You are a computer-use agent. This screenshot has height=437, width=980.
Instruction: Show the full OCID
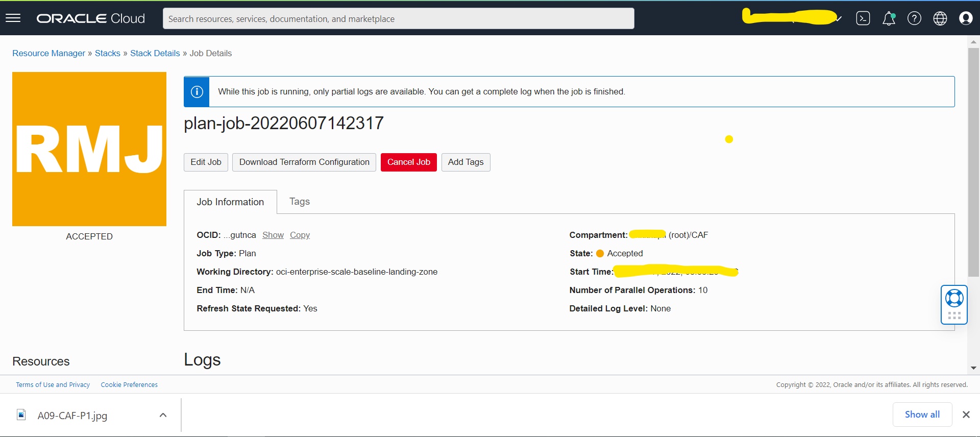coord(273,235)
